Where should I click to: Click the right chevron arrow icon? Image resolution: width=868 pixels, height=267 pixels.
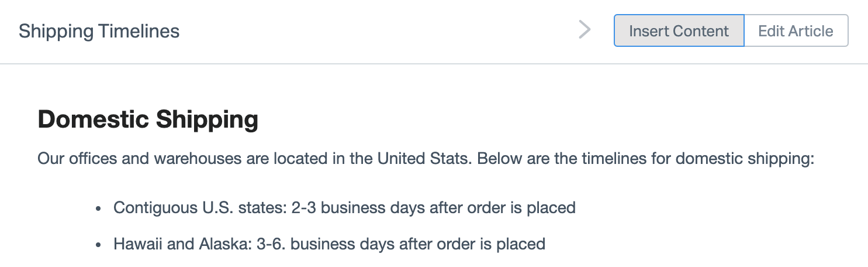point(585,30)
